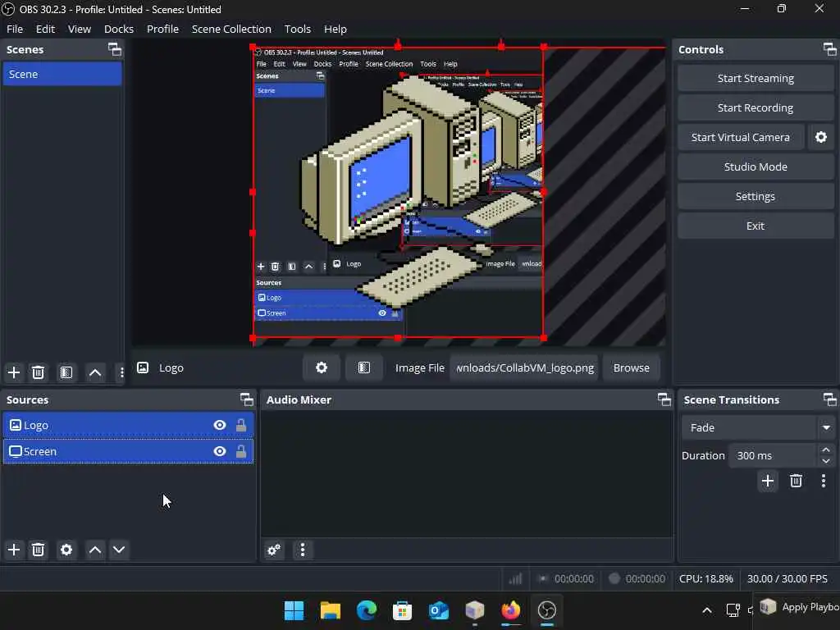Toggle visibility of Screen source
Screen dimensions: 840x630
tap(220, 451)
